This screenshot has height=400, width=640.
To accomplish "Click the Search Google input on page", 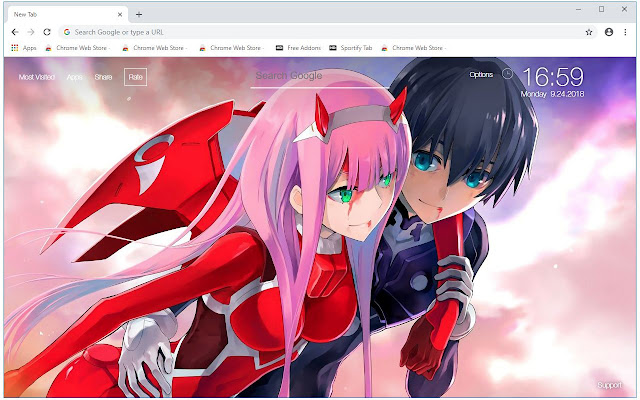I will (322, 76).
